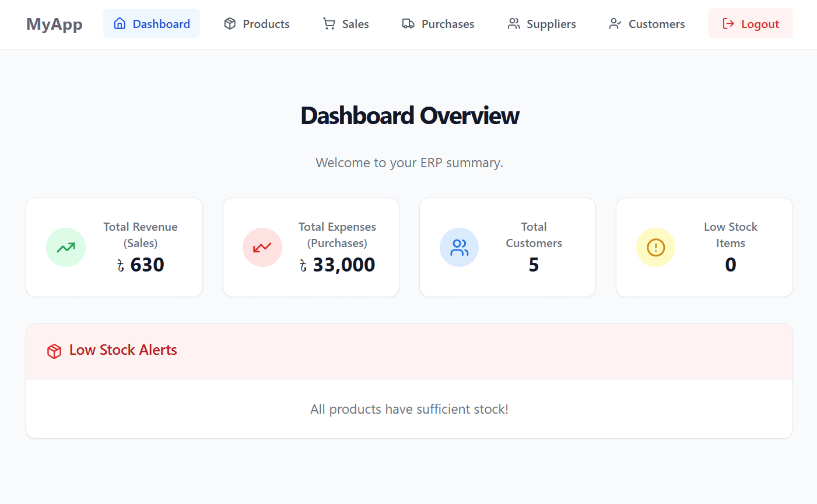The height and width of the screenshot is (504, 817).
Task: Click the Dashboard Overview heading
Action: [x=409, y=115]
